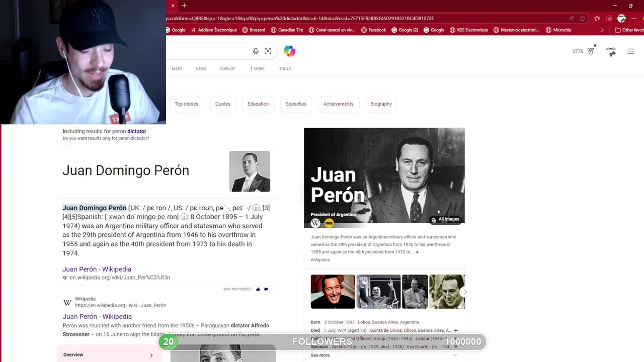Click the browser address bar URL
The image size is (644, 362).
pos(299,19)
